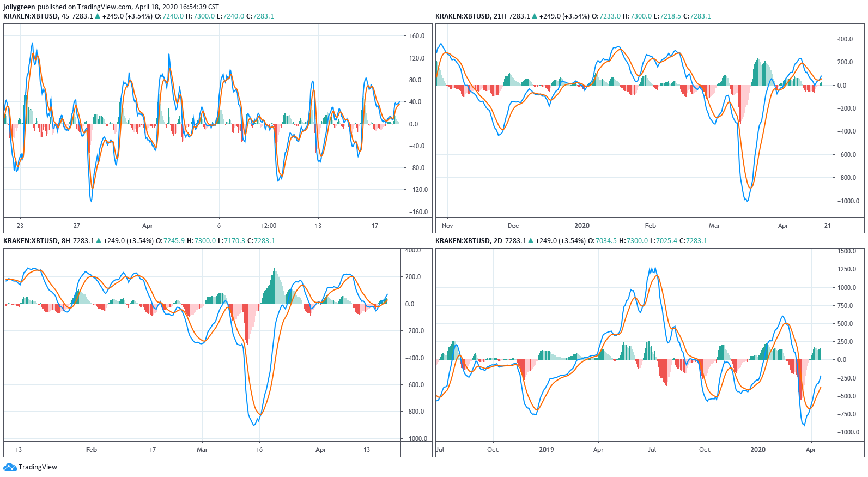Click the 12:00 time label on the 45 chart

[269, 226]
